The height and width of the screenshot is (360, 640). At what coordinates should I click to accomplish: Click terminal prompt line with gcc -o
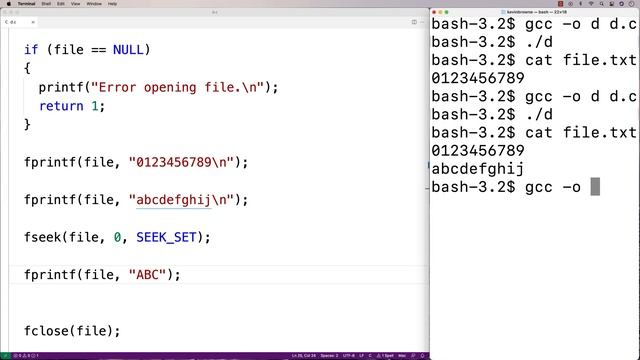coord(516,187)
